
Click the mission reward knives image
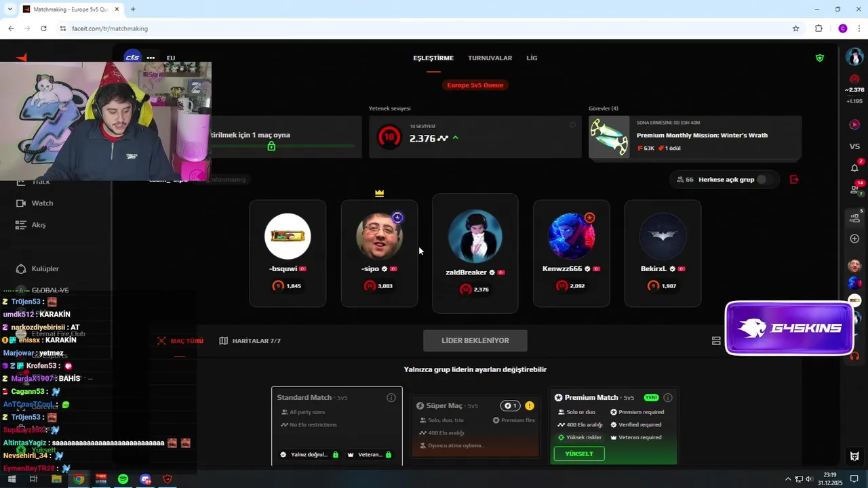609,138
